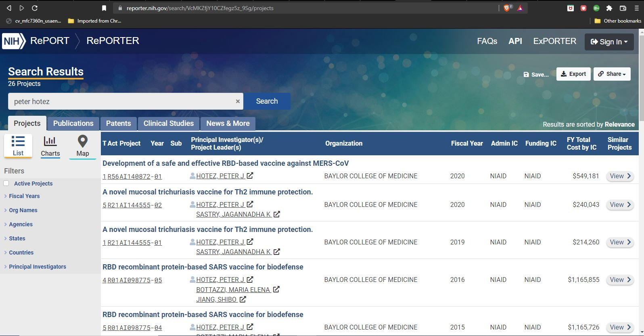The image size is (644, 336).
Task: Reload the page with the refresh icon
Action: (x=35, y=8)
